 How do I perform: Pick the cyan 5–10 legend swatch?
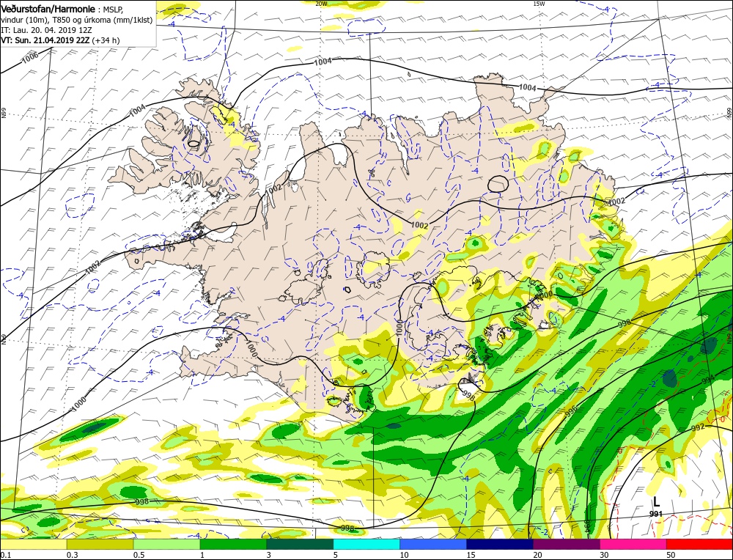pos(366,544)
